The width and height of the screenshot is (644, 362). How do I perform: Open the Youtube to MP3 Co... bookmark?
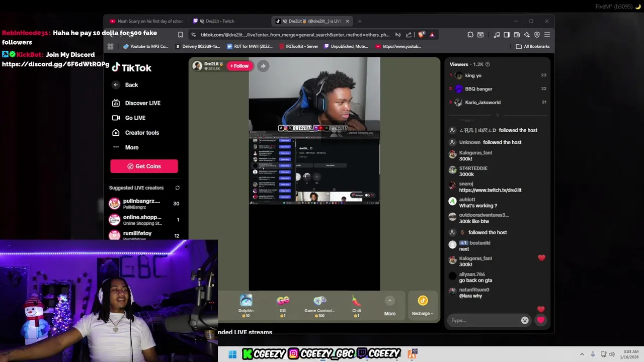[146, 46]
